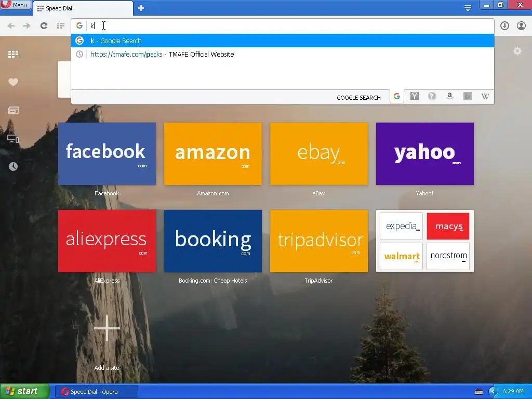Viewport: 532px width, 399px height.
Task: Select the Speed Dial tab
Action: (83, 8)
